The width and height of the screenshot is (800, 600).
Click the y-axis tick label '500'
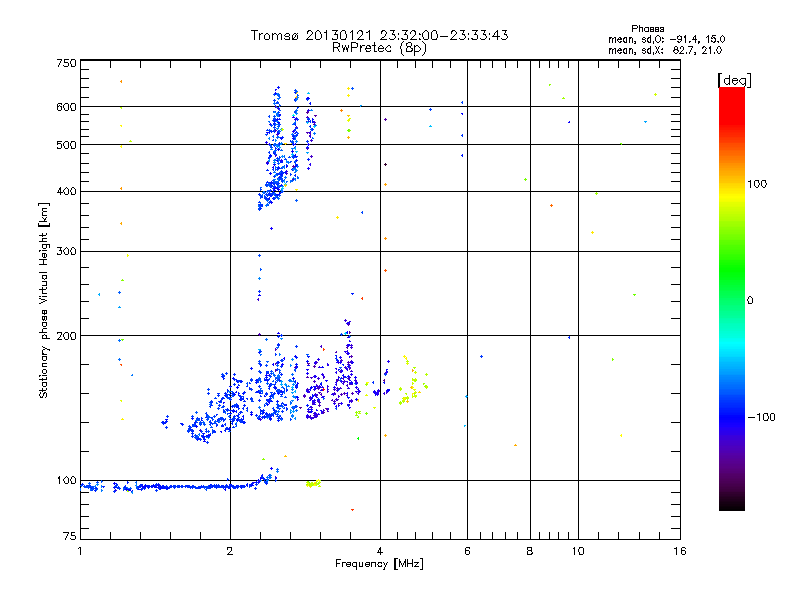click(x=66, y=145)
